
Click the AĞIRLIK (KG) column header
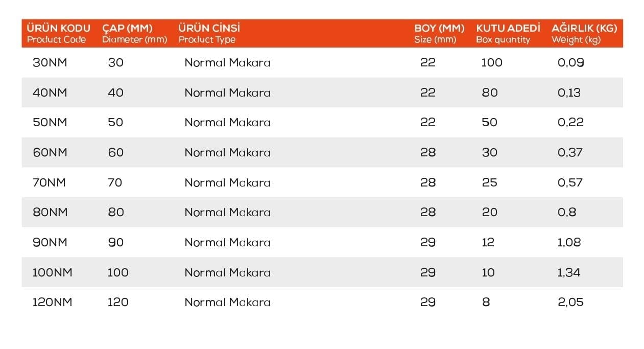click(x=584, y=33)
